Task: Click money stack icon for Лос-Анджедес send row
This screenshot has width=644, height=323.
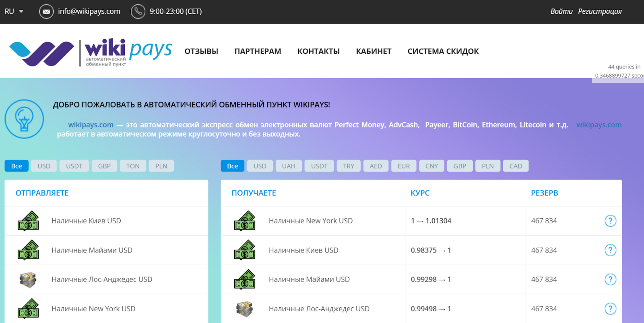Action: (28, 280)
